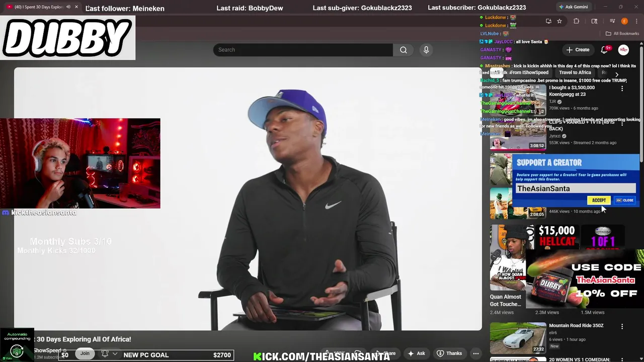Select the Travel to Africa chip
The width and height of the screenshot is (644, 362).
575,72
